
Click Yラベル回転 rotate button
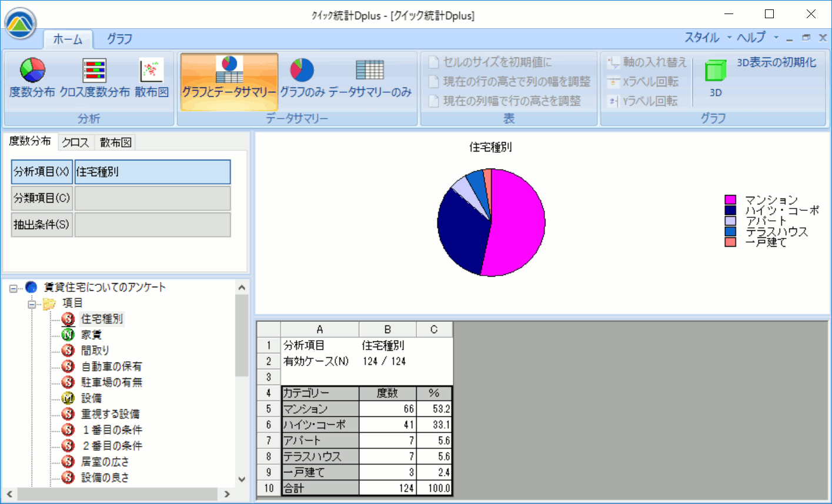643,101
